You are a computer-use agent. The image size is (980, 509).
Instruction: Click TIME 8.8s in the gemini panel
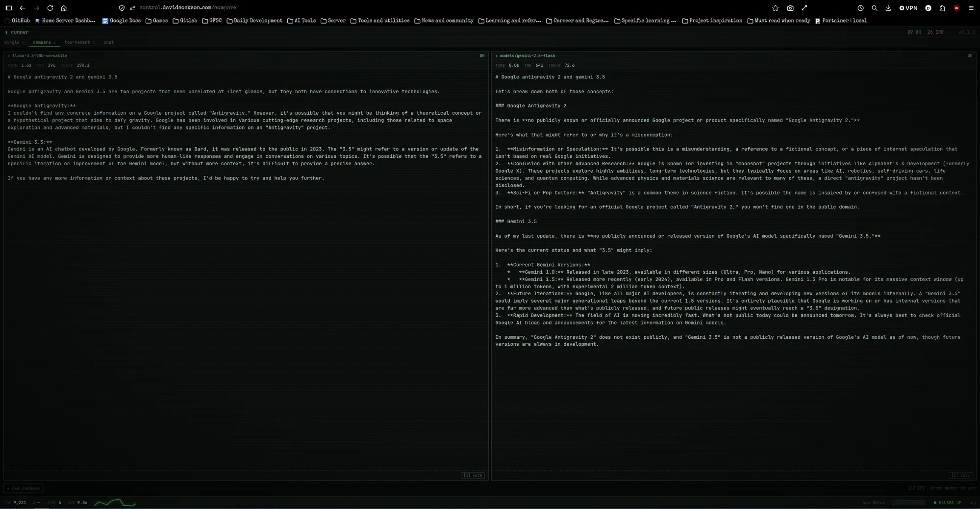(507, 65)
